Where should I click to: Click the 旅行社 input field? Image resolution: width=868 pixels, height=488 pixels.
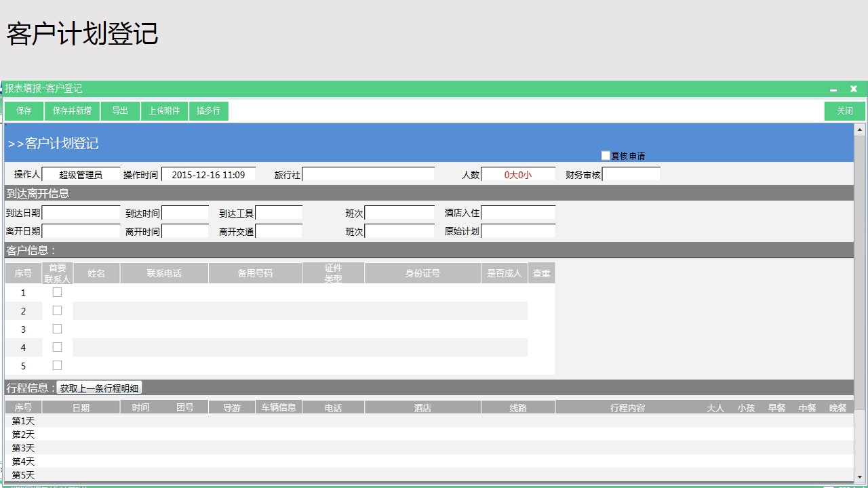click(368, 174)
